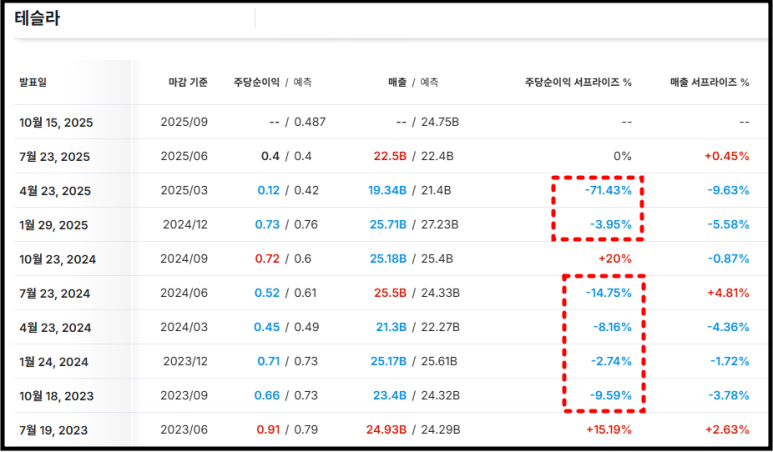
Task: Click the 주당순이익 / 예측 column header
Action: tap(273, 82)
